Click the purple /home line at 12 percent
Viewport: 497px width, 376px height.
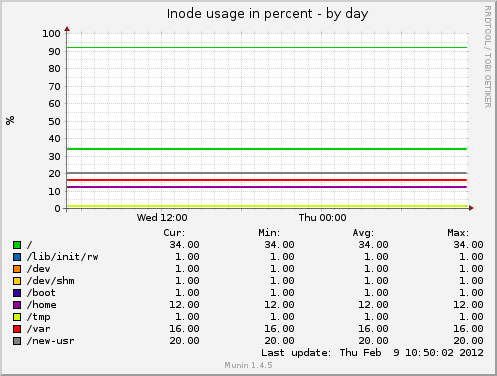(x=267, y=187)
